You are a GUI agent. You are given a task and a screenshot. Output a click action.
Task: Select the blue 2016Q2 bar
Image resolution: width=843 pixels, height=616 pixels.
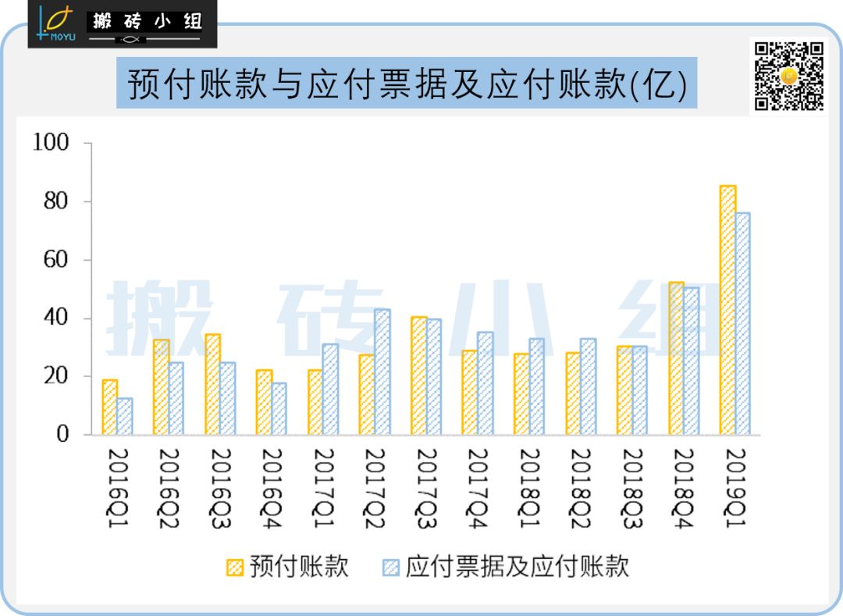tap(176, 398)
